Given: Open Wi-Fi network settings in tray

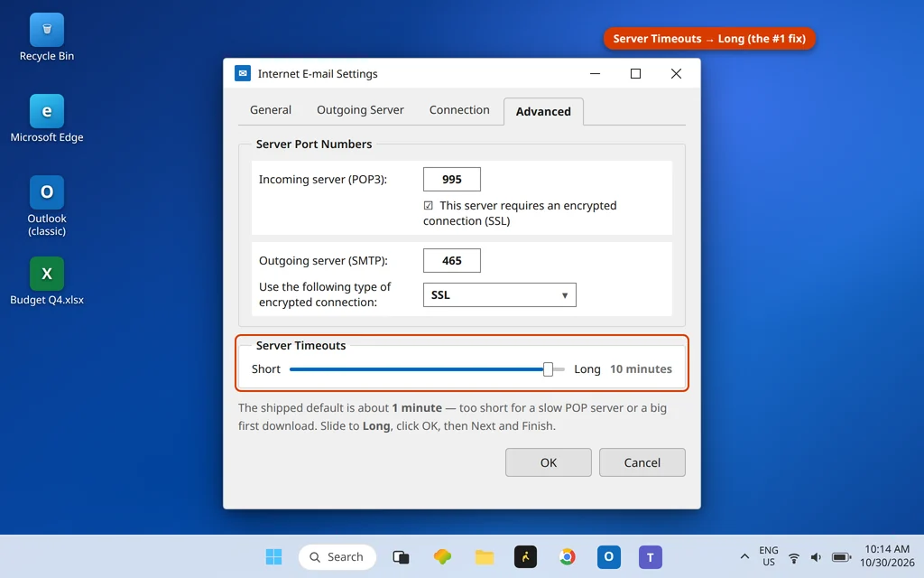Looking at the screenshot, I should click(x=794, y=556).
